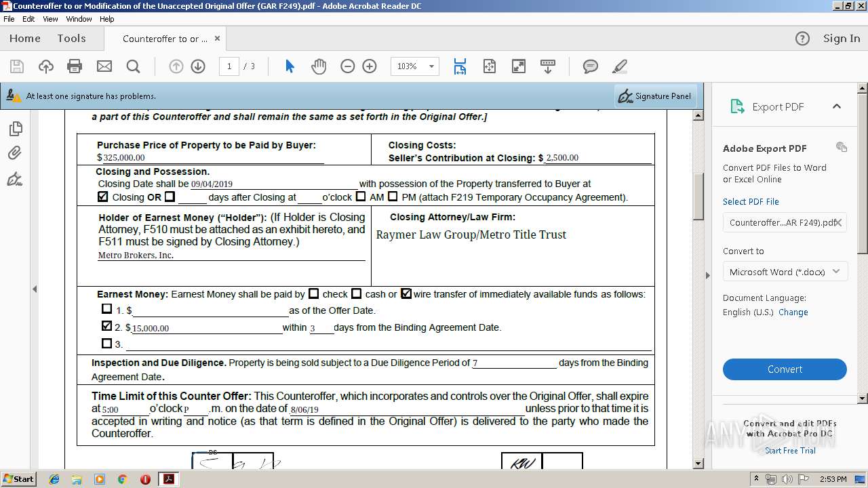Click Sign In
Screen dimensions: 868x488
click(x=842, y=39)
